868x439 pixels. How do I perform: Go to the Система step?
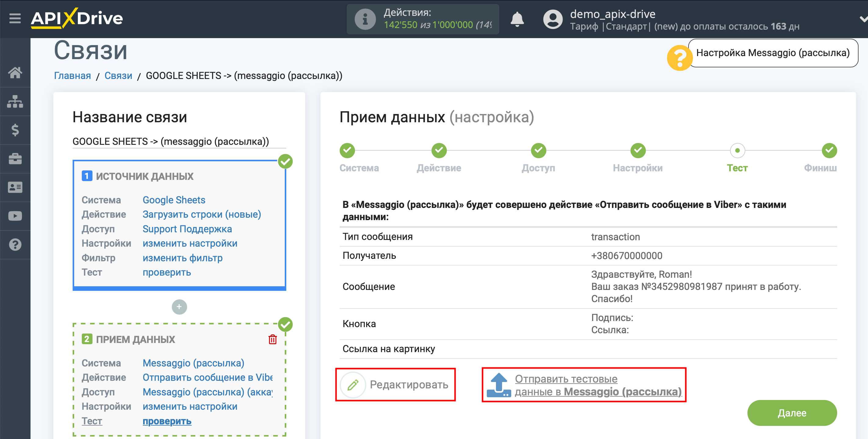pos(347,151)
